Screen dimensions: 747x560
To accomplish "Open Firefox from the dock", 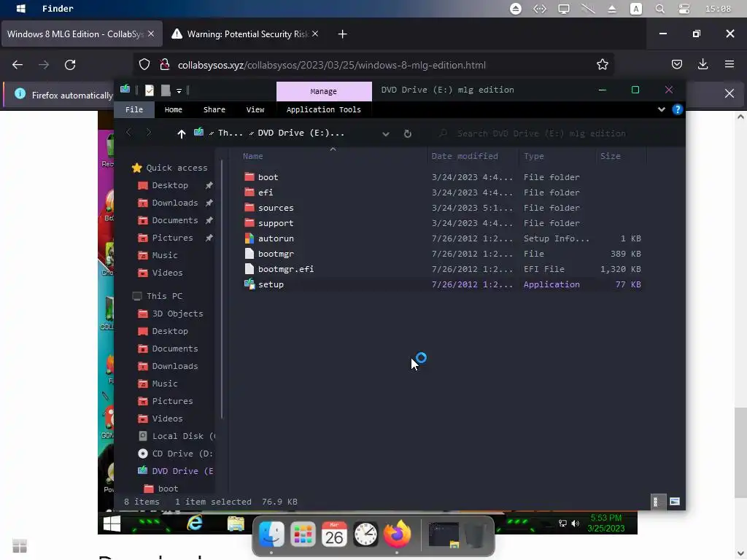I will (398, 534).
